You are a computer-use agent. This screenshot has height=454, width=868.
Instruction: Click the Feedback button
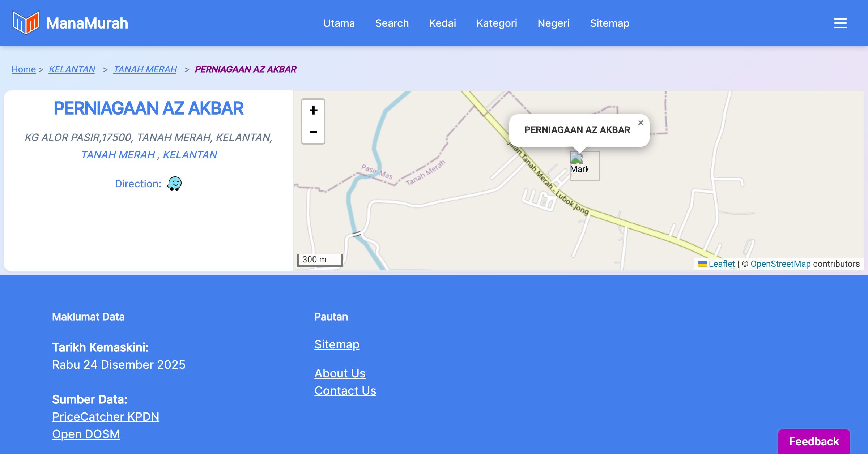[814, 441]
